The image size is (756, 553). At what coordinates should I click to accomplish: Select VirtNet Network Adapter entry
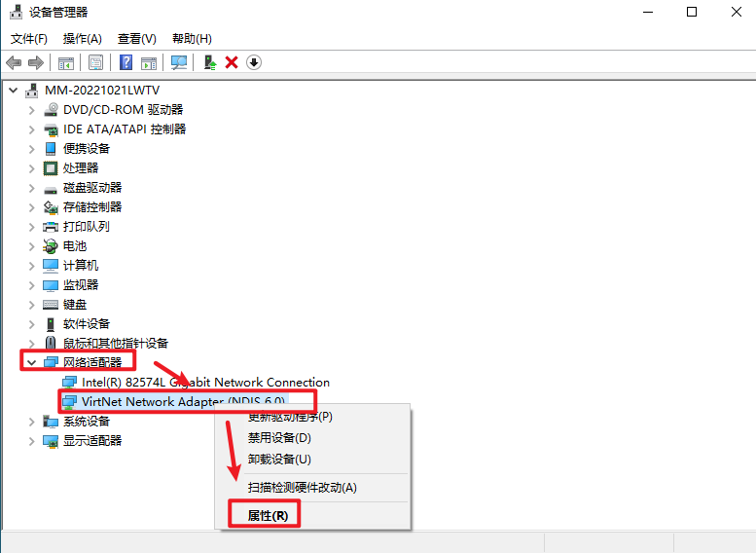tap(183, 401)
